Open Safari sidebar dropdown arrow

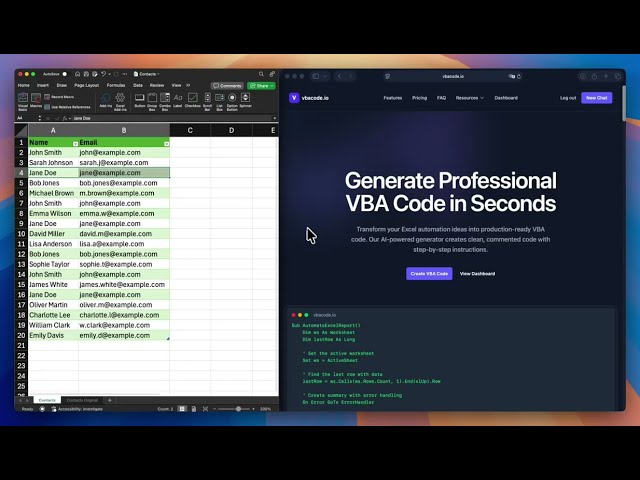(x=325, y=76)
